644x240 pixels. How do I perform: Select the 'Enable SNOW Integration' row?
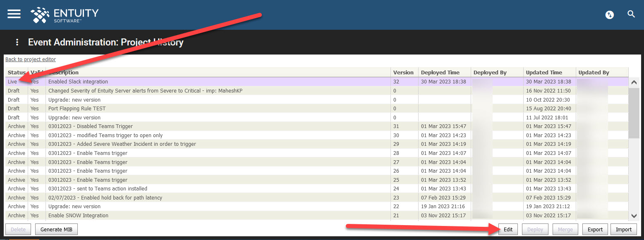[317, 216]
